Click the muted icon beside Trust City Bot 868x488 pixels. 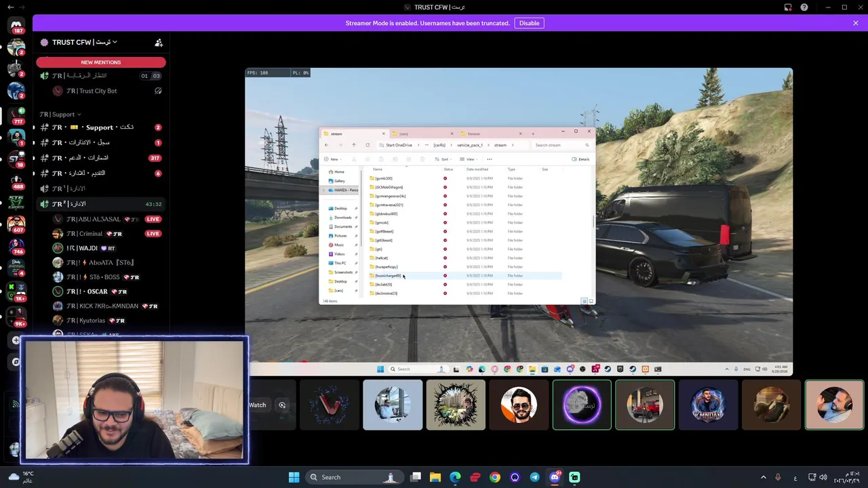(158, 91)
